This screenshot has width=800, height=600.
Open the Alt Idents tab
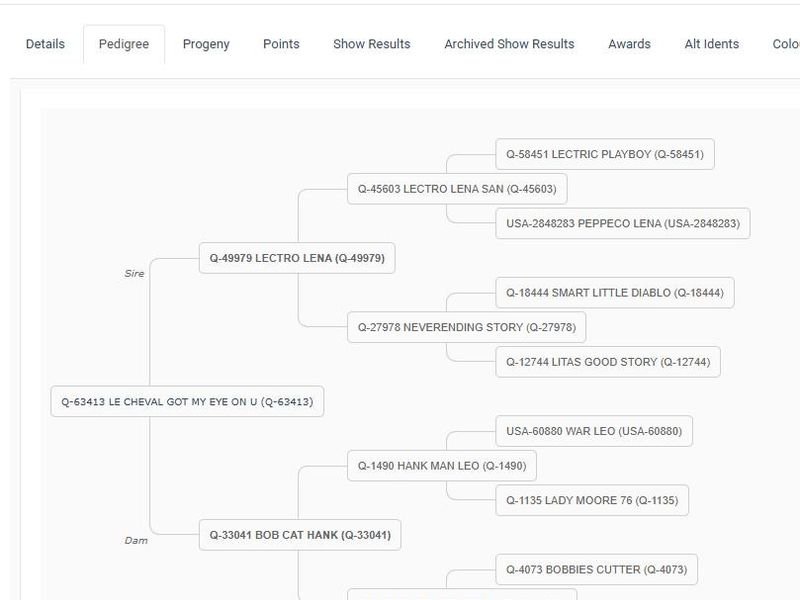712,44
